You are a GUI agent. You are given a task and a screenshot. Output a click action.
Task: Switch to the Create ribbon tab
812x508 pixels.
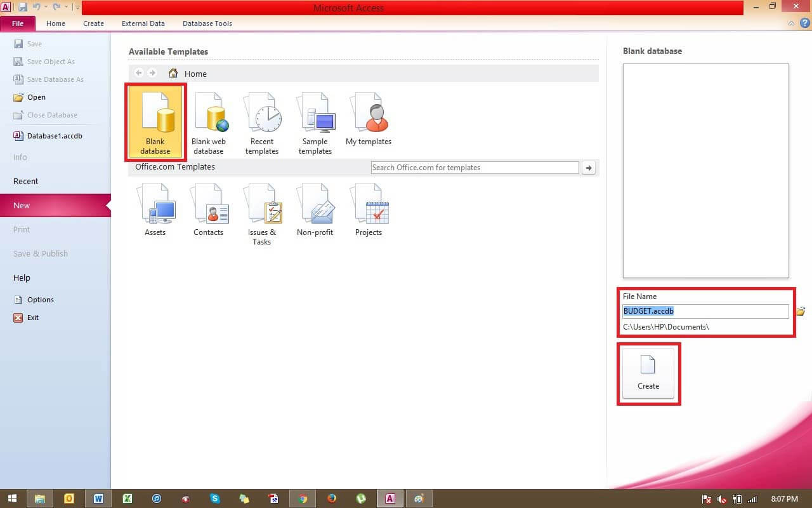click(x=93, y=23)
